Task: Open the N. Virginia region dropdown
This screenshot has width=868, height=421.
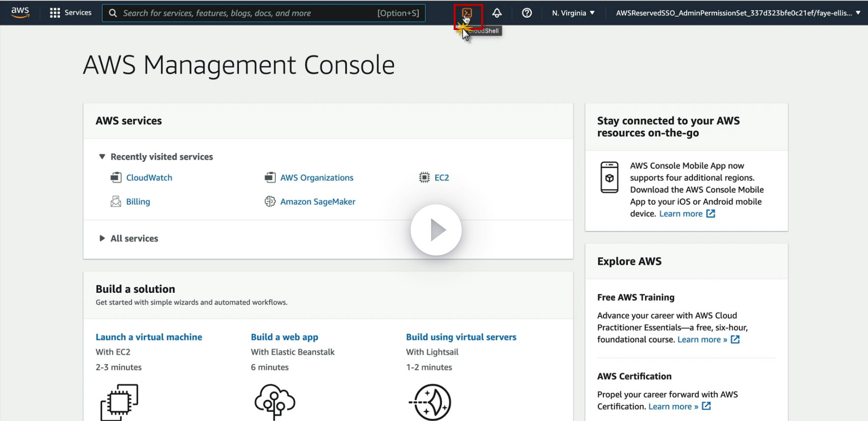Action: tap(573, 13)
